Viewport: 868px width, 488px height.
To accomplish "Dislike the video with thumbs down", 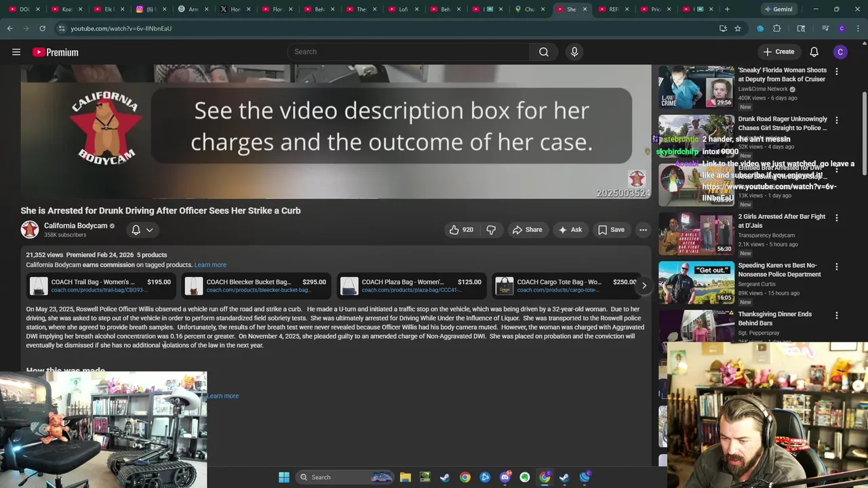I will click(491, 230).
